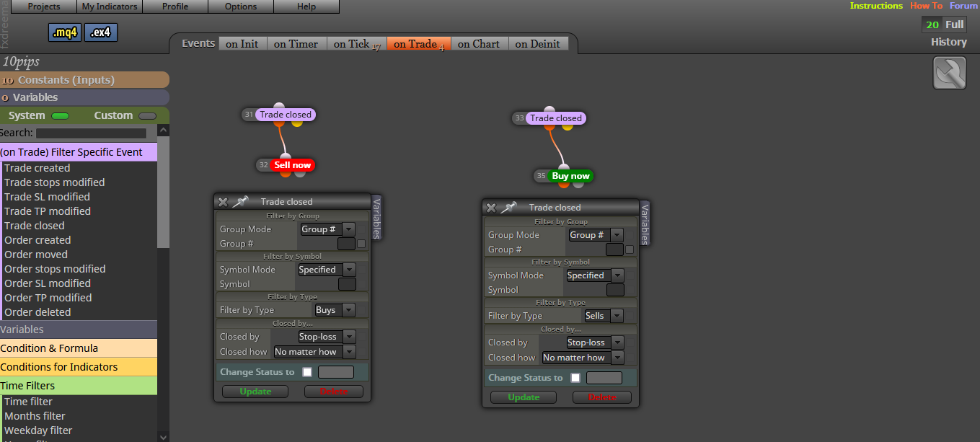Image resolution: width=980 pixels, height=442 pixels.
Task: Toggle the Custom blocks switch
Action: tap(147, 116)
